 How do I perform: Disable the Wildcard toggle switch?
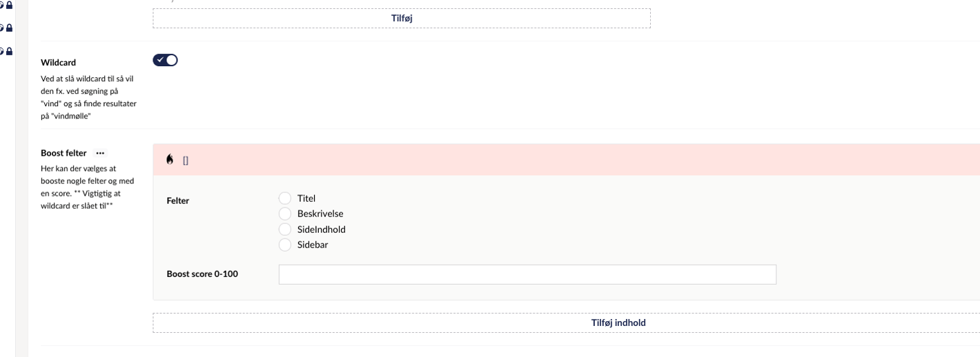(x=166, y=60)
